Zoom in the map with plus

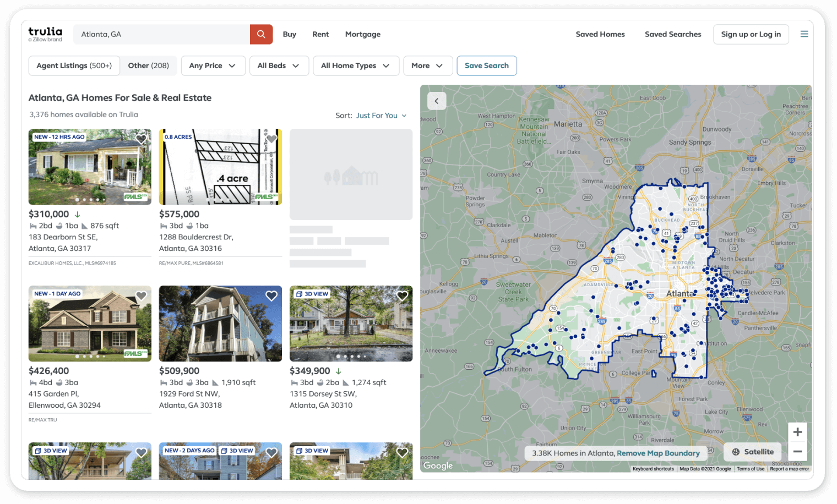797,432
